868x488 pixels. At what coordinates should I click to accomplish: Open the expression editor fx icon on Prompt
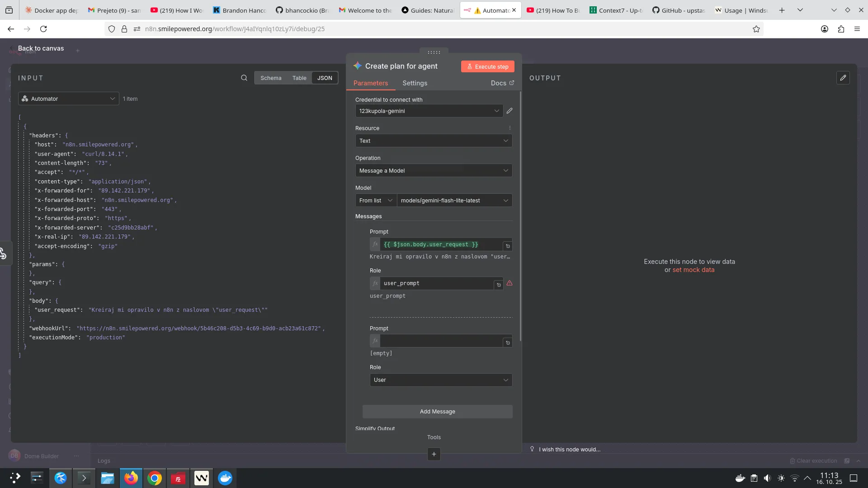[x=375, y=244]
